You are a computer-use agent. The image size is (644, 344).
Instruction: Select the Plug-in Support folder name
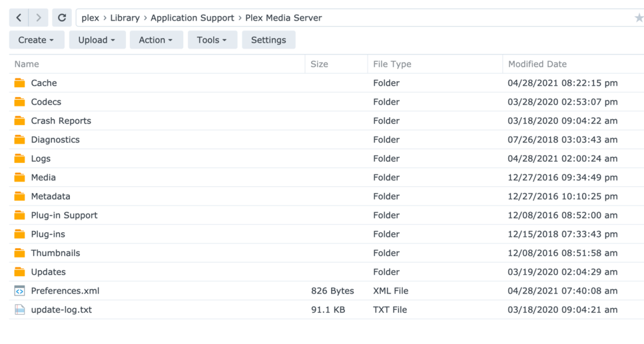(x=64, y=215)
